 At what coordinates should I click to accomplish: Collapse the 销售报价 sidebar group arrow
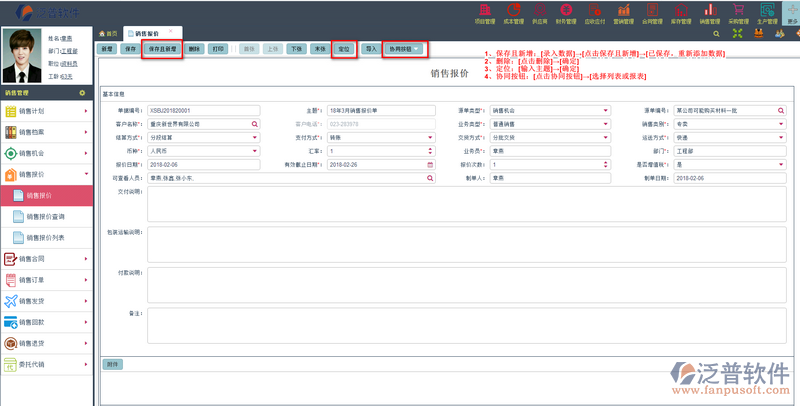click(x=86, y=174)
